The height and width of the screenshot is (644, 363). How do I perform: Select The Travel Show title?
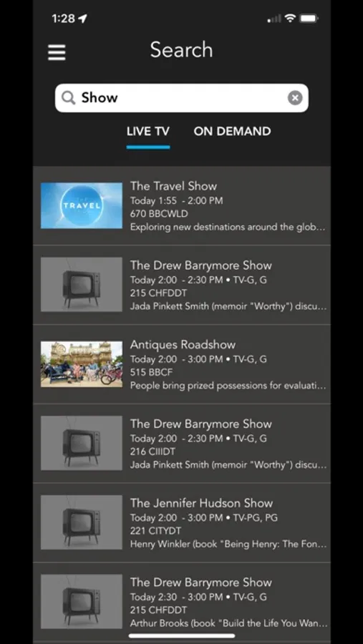tap(173, 186)
